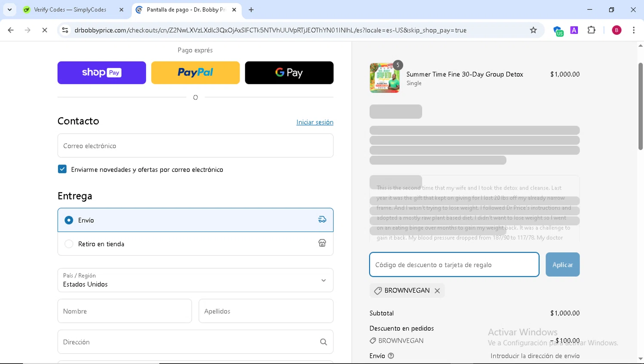Open the Iniciar sesión link

tap(315, 122)
